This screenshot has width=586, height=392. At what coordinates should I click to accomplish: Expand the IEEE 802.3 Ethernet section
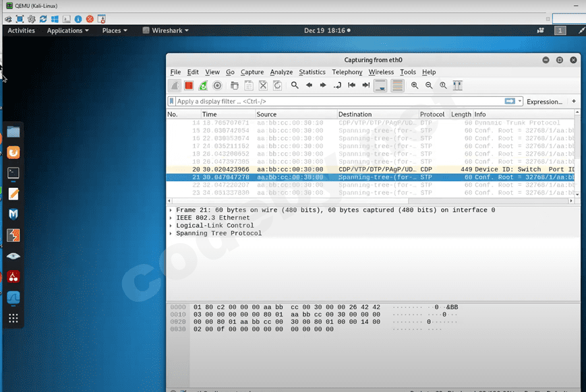click(171, 218)
